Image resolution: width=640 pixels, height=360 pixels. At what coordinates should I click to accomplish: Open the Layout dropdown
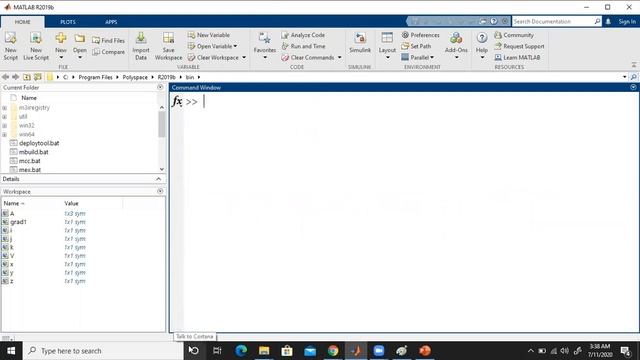tap(387, 58)
